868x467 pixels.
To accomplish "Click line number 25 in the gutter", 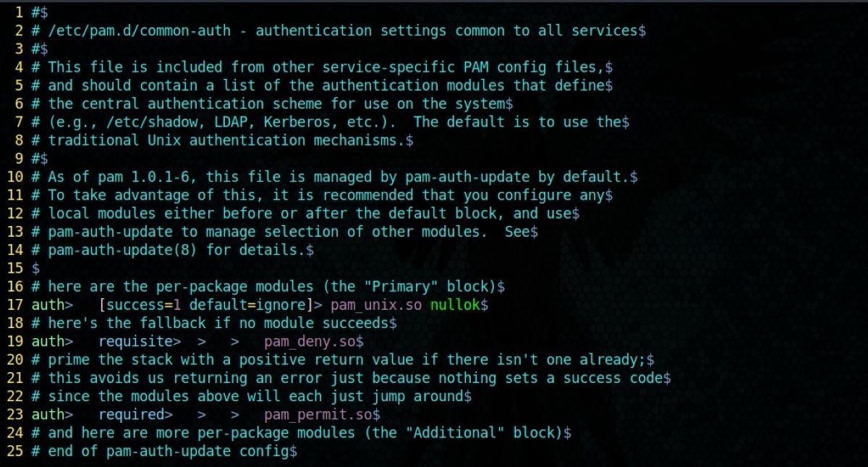I will [15, 451].
